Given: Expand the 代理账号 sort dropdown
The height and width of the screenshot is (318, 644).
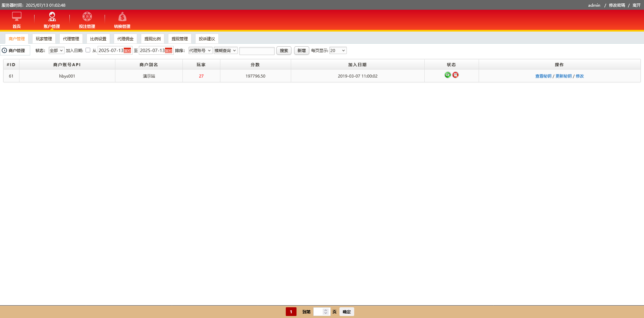Looking at the screenshot, I should point(200,50).
